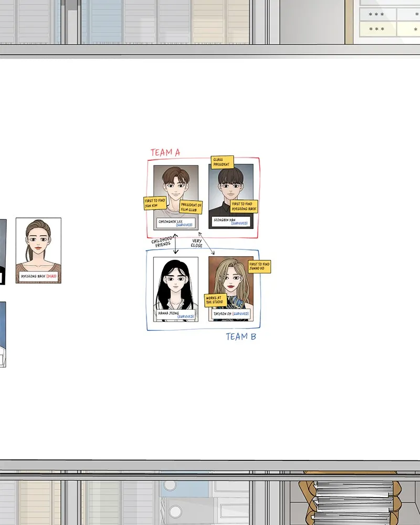The height and width of the screenshot is (525, 420).
Task: Click the blue Team B heading
Action: [x=241, y=337]
